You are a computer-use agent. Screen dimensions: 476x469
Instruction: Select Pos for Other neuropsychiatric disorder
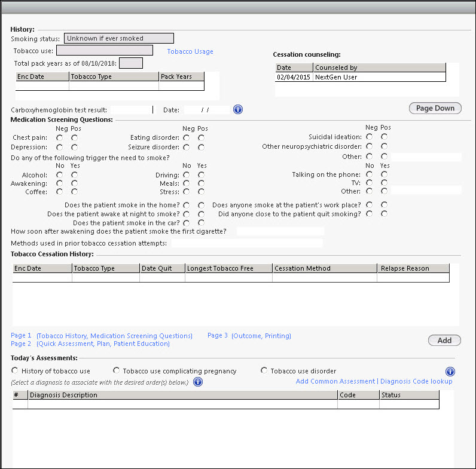tap(384, 146)
